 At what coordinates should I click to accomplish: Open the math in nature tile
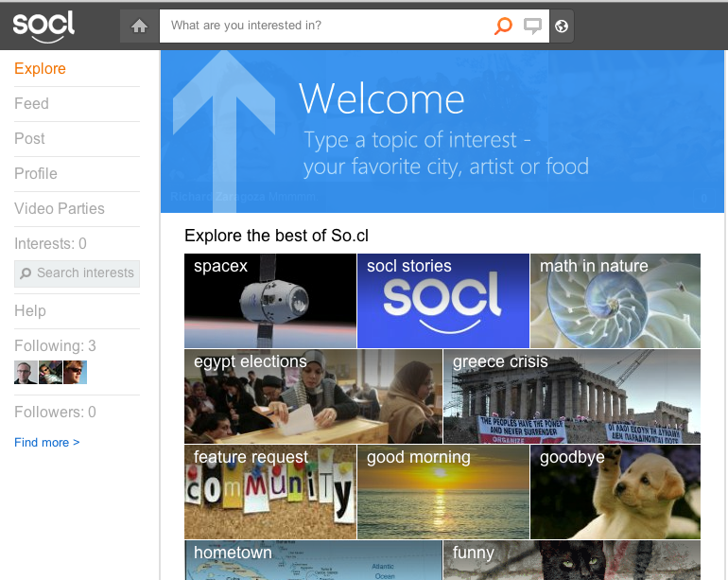click(615, 301)
